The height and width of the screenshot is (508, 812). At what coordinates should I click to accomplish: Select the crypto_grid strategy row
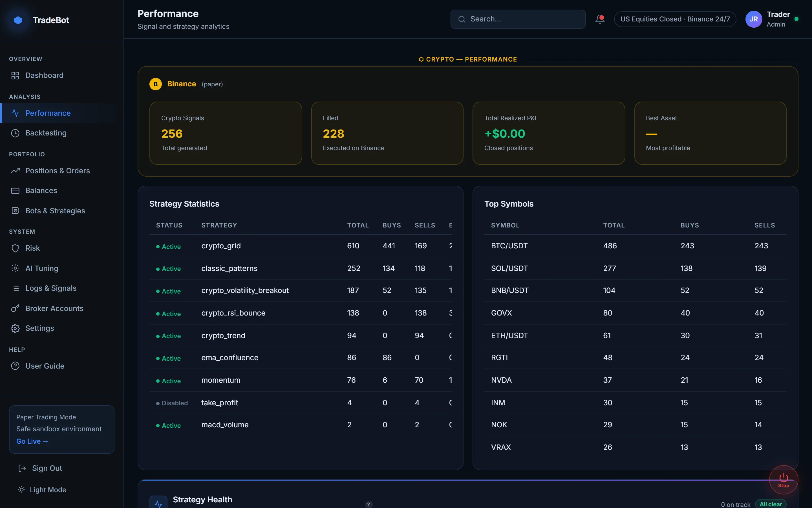(x=300, y=246)
